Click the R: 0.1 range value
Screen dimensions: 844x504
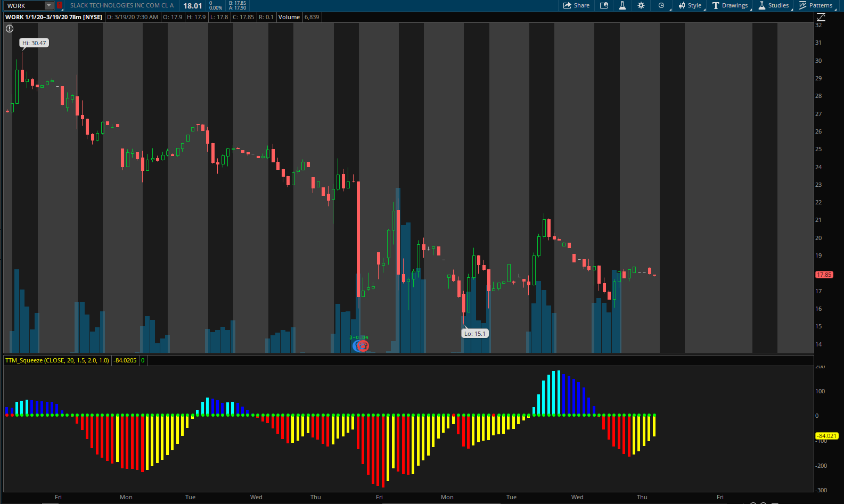tap(266, 17)
